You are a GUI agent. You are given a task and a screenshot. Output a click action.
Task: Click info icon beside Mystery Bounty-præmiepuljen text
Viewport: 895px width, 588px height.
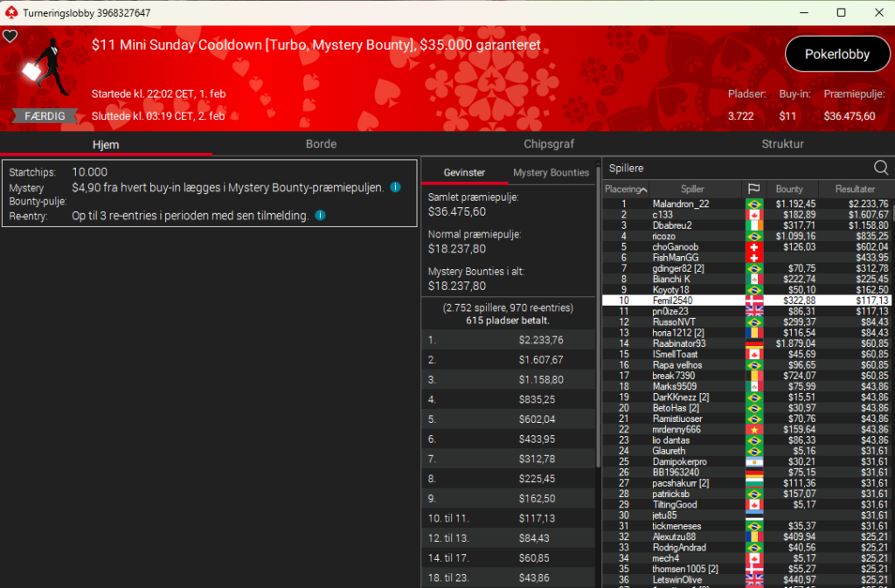pyautogui.click(x=396, y=187)
